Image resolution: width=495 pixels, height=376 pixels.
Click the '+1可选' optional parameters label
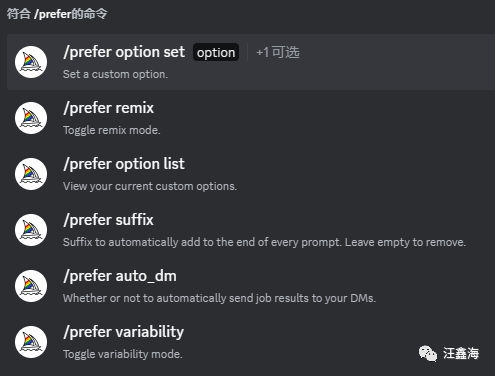click(278, 52)
